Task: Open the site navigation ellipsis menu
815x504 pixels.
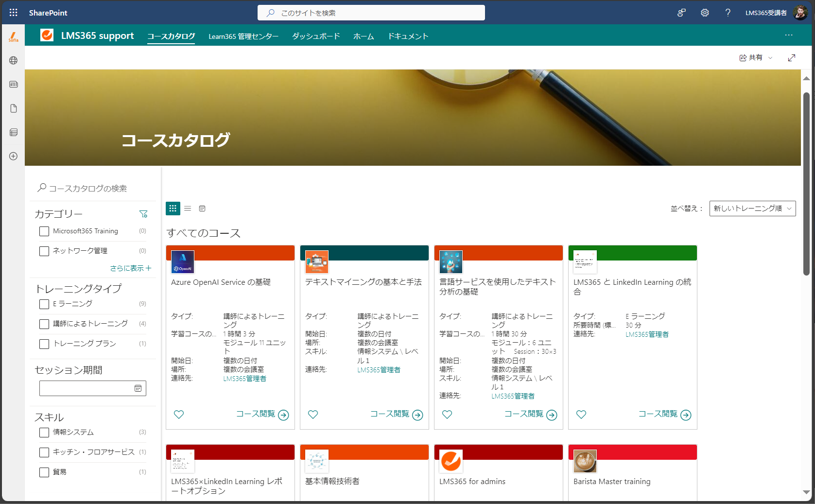Action: coord(789,35)
